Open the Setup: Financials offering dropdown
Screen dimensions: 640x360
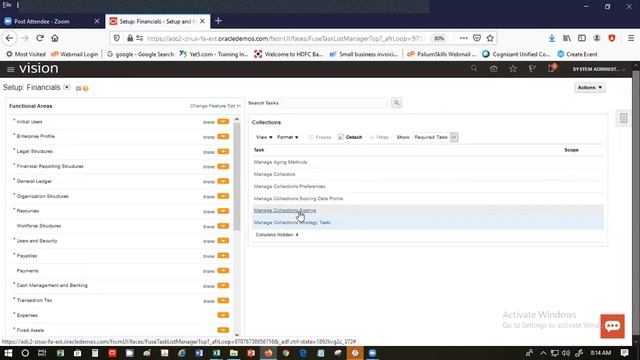pos(67,87)
